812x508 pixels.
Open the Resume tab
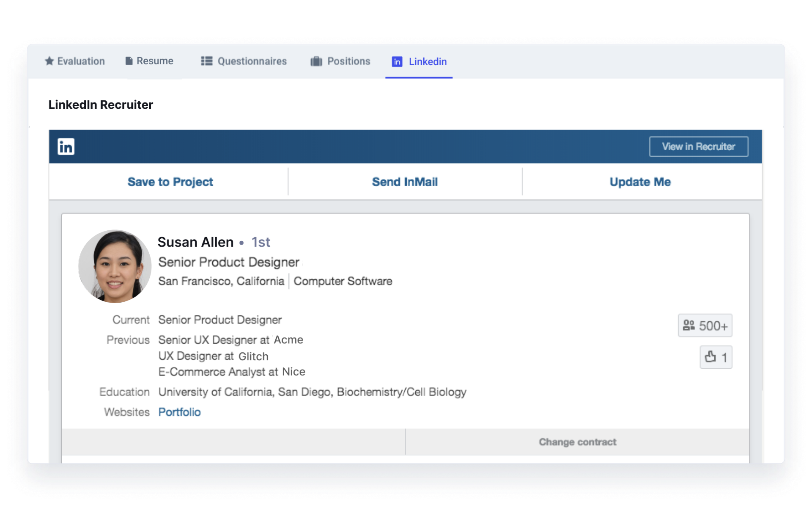(x=155, y=61)
